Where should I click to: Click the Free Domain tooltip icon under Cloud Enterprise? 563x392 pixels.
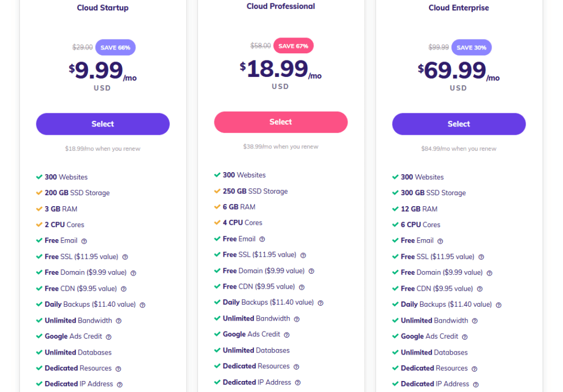[489, 273]
